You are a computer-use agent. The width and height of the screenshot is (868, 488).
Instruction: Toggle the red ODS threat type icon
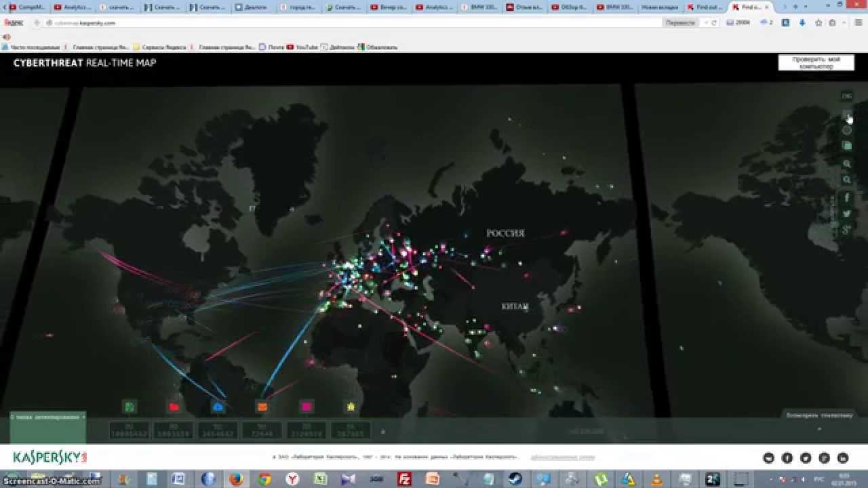click(x=174, y=407)
